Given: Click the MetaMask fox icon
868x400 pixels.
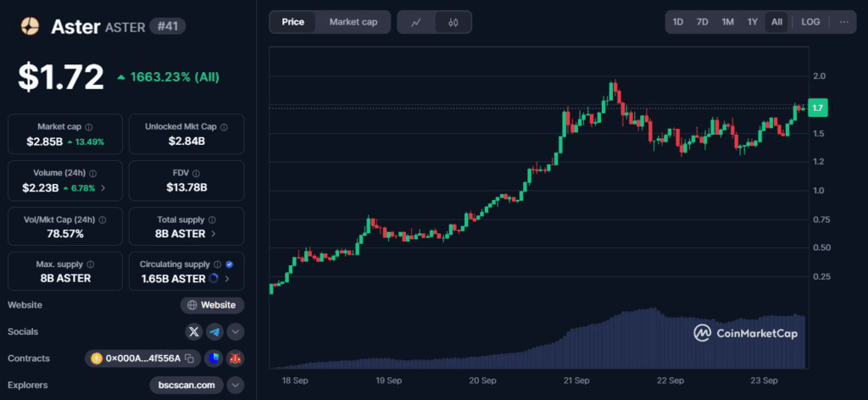Looking at the screenshot, I should pyautogui.click(x=235, y=358).
